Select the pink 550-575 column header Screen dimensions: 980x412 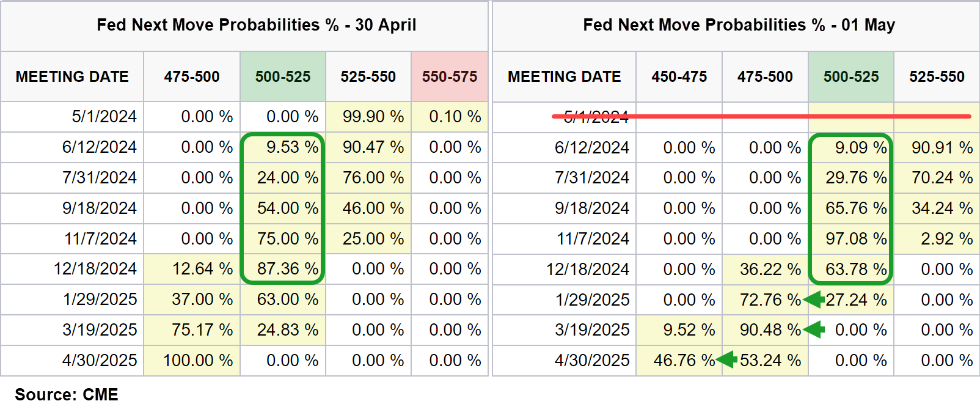click(449, 76)
